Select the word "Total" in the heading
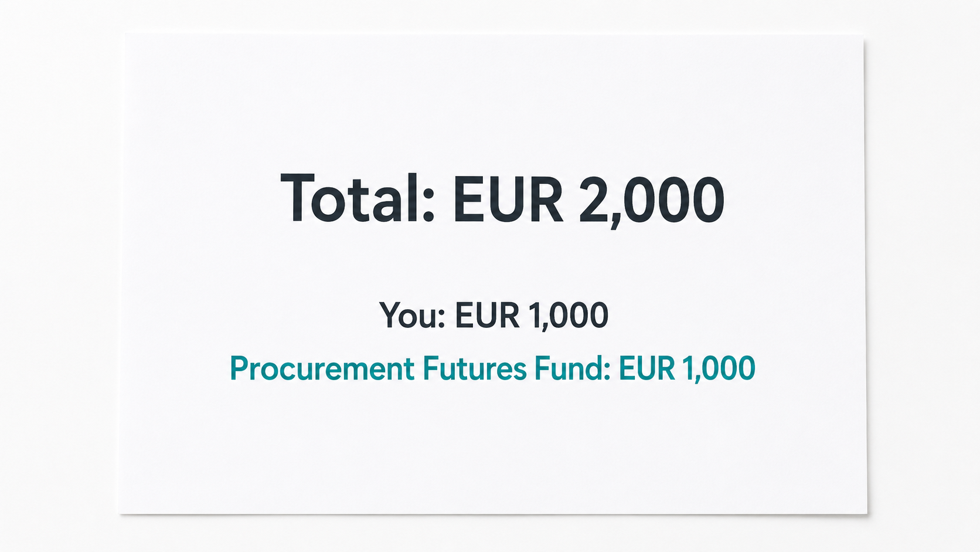Viewport: 980px width, 552px height. [x=351, y=198]
